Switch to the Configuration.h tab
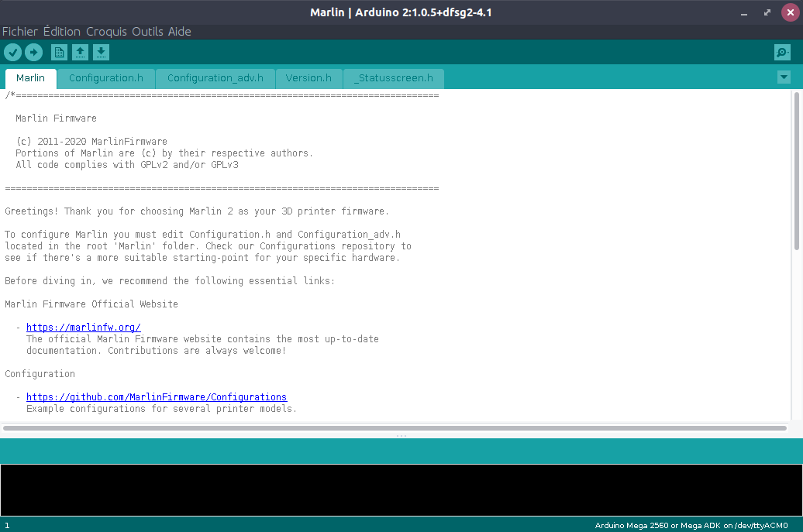This screenshot has width=803, height=532. 106,78
